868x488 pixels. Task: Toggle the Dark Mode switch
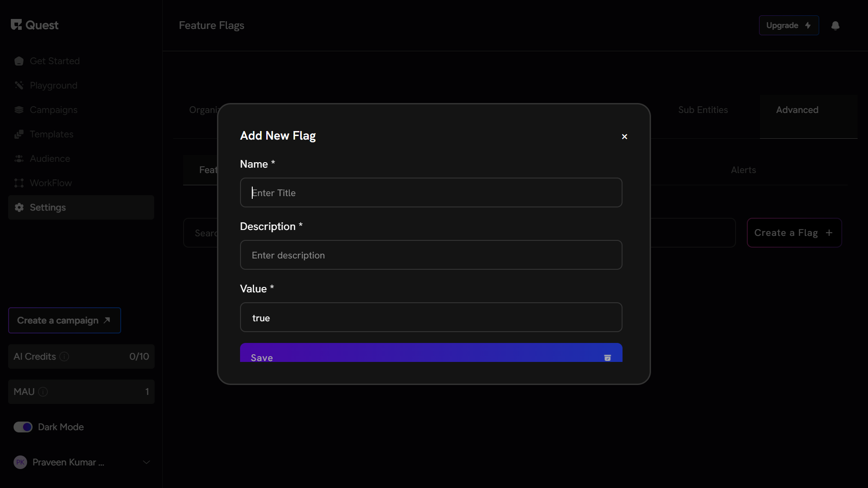23,427
